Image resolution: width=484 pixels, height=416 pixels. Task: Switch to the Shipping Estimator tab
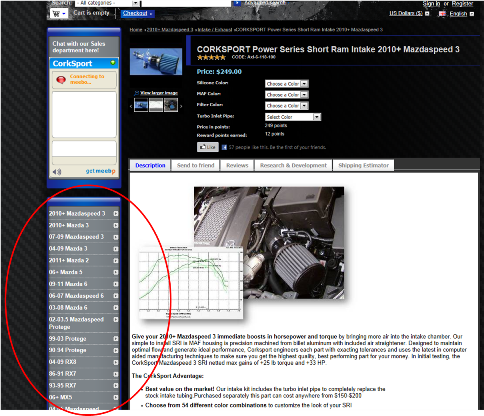(363, 165)
